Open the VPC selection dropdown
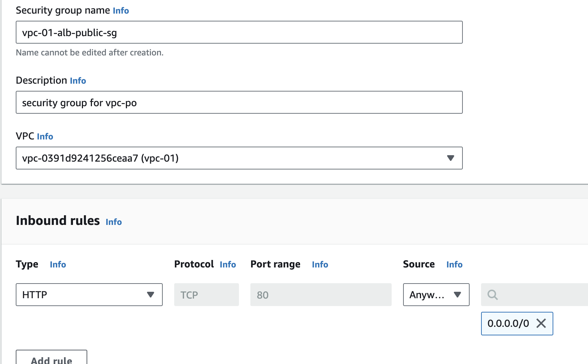588x364 pixels. point(450,158)
